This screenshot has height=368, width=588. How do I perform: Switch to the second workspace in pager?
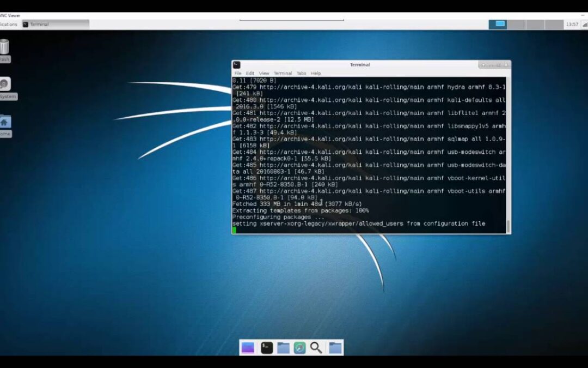pos(517,25)
